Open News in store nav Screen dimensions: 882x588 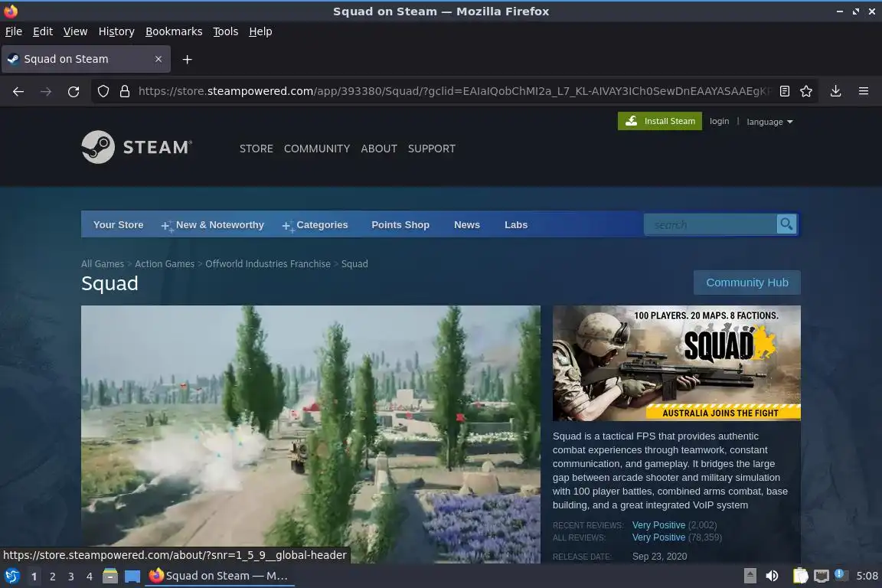[467, 224]
